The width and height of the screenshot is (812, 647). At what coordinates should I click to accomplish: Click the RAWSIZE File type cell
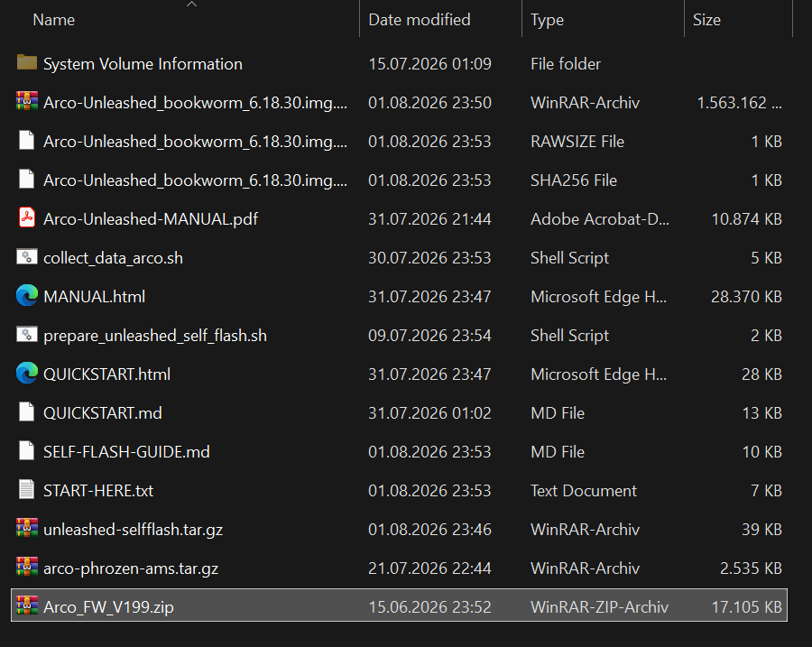[x=577, y=142]
